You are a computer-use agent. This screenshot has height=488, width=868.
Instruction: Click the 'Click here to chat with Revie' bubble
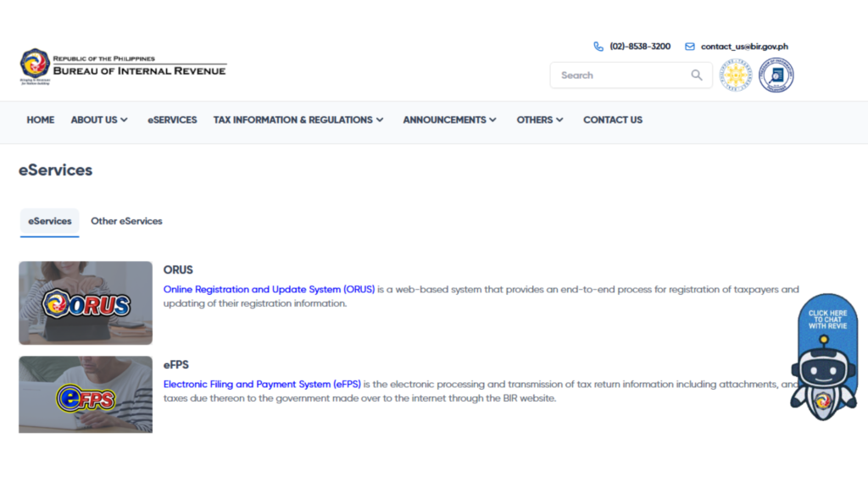(x=827, y=319)
